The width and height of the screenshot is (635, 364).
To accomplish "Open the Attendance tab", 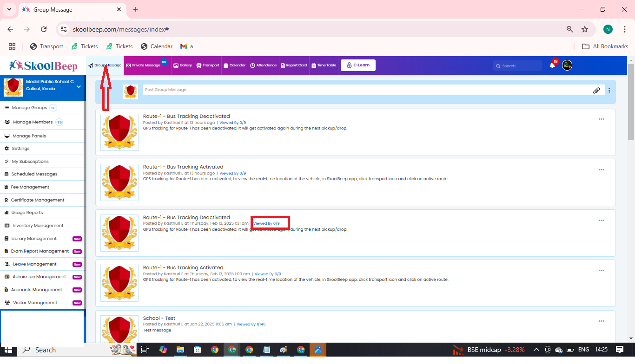I will click(x=263, y=65).
